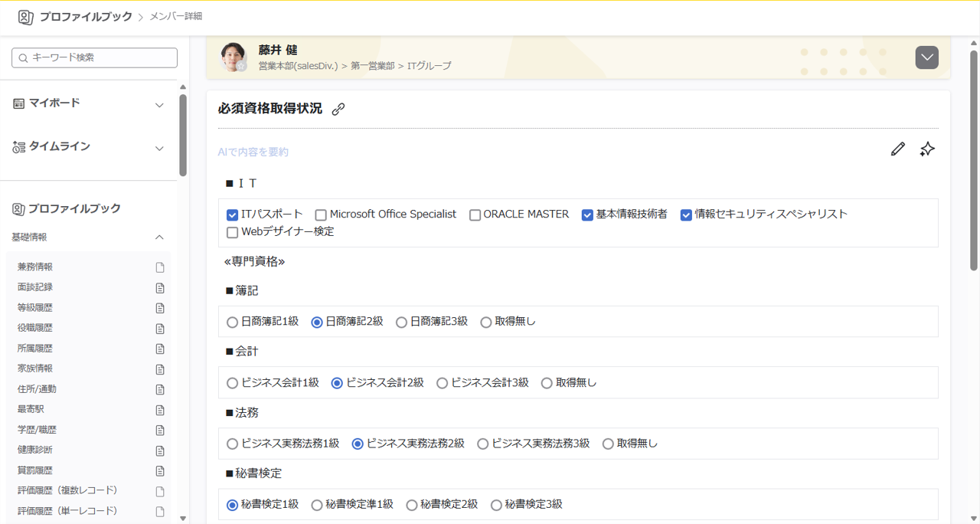
Task: Click the link icon beside 必須資格取得状況
Action: [338, 110]
